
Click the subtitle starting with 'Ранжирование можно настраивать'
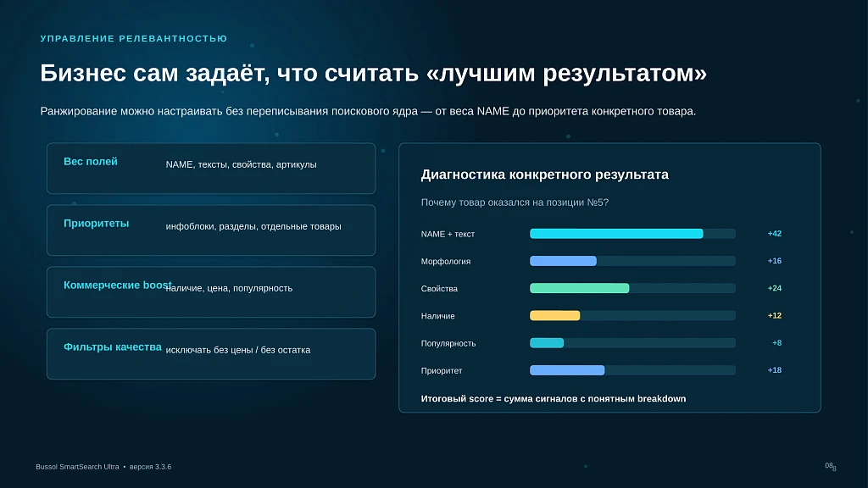pyautogui.click(x=368, y=111)
